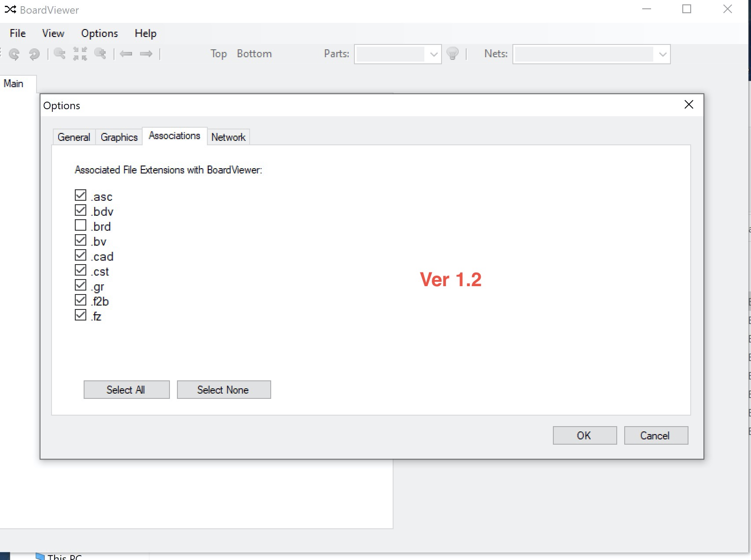Screen dimensions: 751x560
Task: Uncheck the .bdv file association
Action: pos(81,210)
